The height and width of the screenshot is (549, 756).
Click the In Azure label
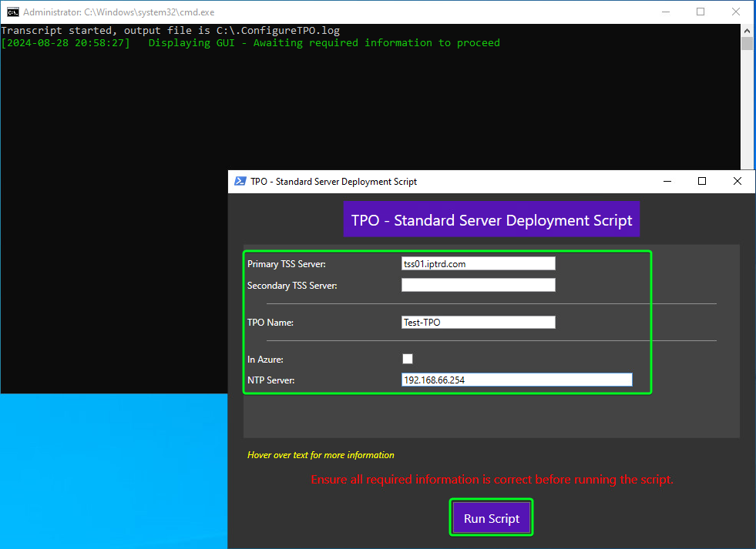(265, 360)
